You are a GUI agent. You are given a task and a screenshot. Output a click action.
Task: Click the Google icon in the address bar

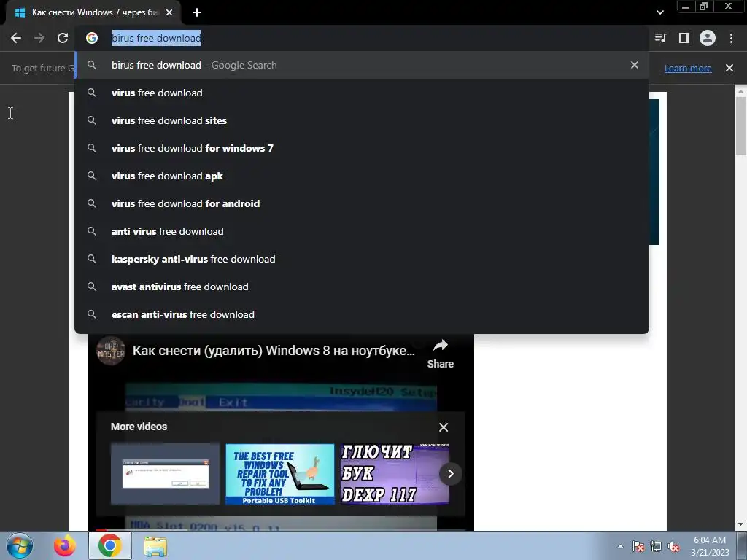tap(92, 38)
